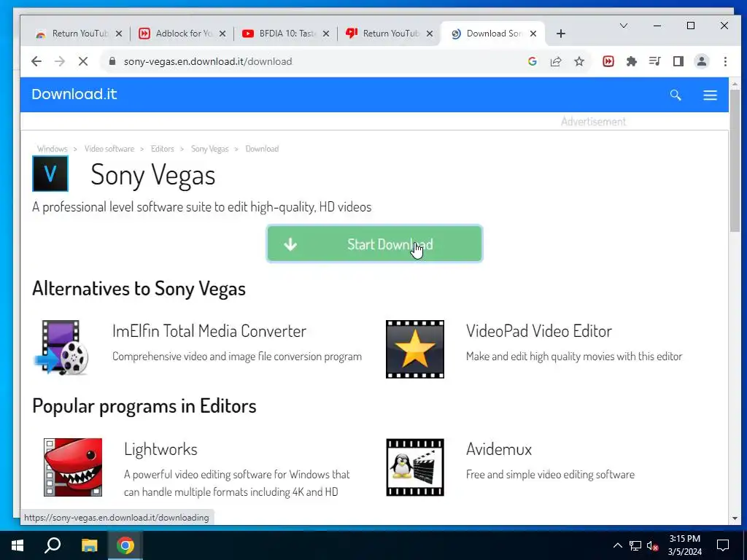Open the Avidemux program link
This screenshot has height=560, width=747.
[x=499, y=449]
